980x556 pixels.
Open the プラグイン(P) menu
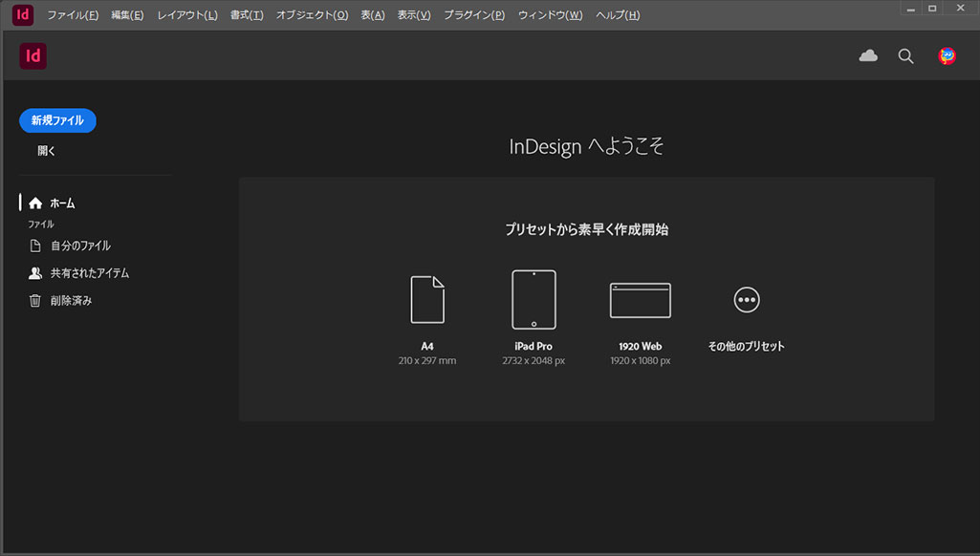coord(474,15)
